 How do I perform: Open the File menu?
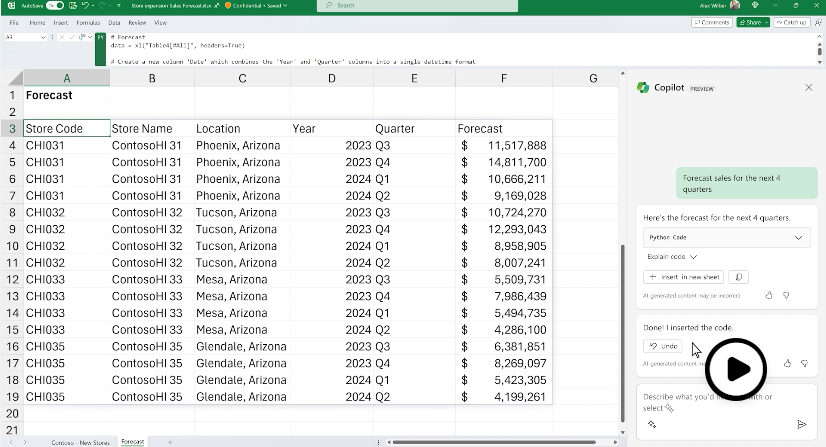14,23
